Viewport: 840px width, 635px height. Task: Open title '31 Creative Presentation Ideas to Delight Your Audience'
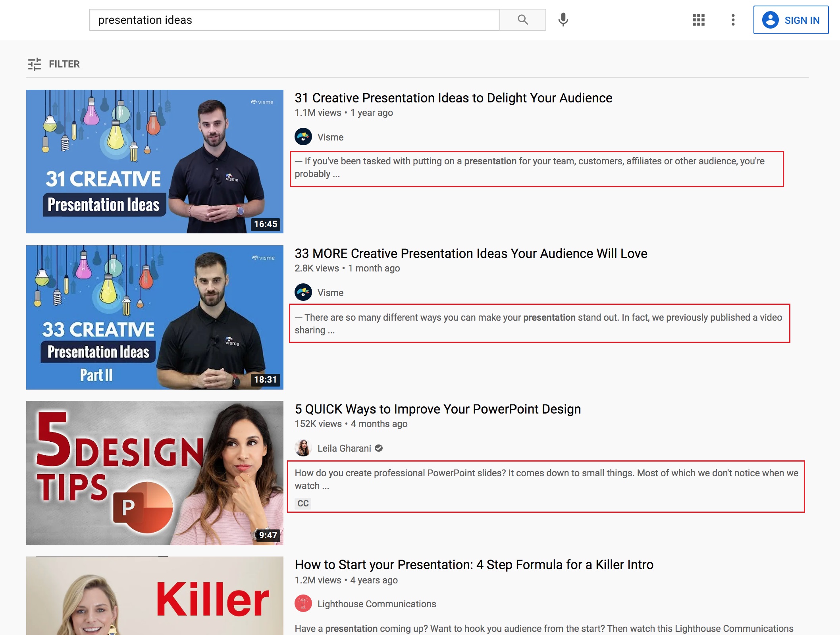pyautogui.click(x=453, y=98)
